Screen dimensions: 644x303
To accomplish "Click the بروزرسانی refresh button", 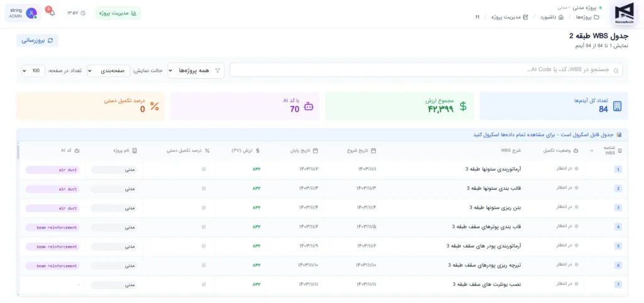I will click(x=37, y=40).
